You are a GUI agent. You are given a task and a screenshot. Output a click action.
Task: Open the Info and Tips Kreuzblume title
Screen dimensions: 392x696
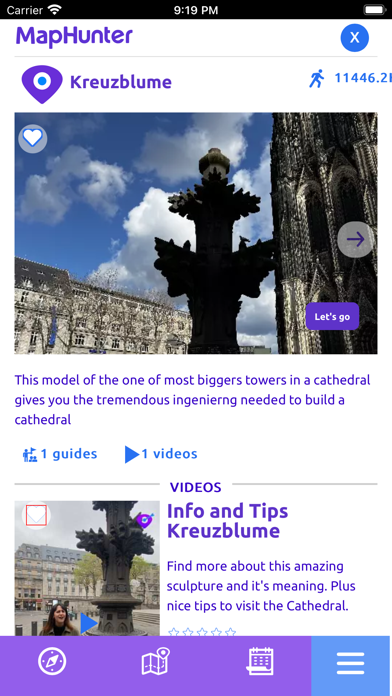click(x=227, y=521)
